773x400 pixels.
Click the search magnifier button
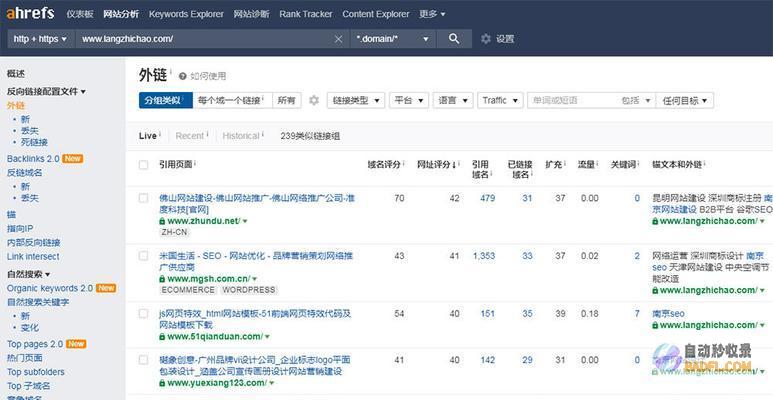[454, 39]
